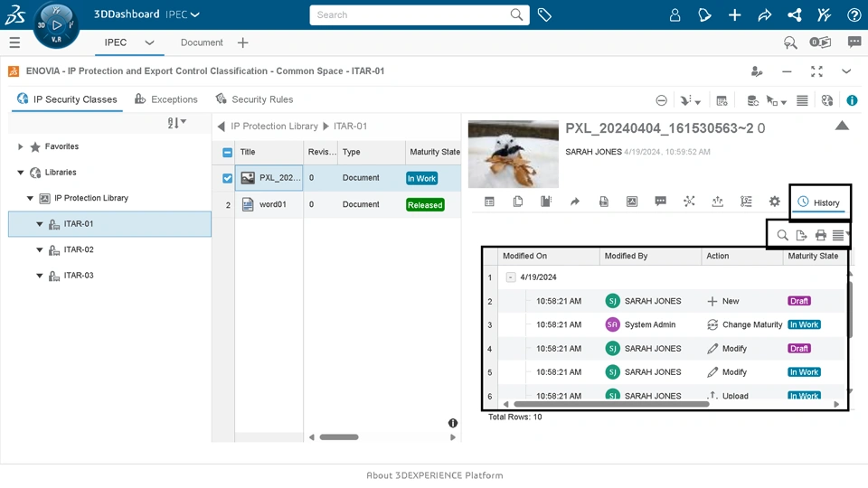Open the widget chevron menu at top right
This screenshot has width=868, height=488.
click(846, 71)
